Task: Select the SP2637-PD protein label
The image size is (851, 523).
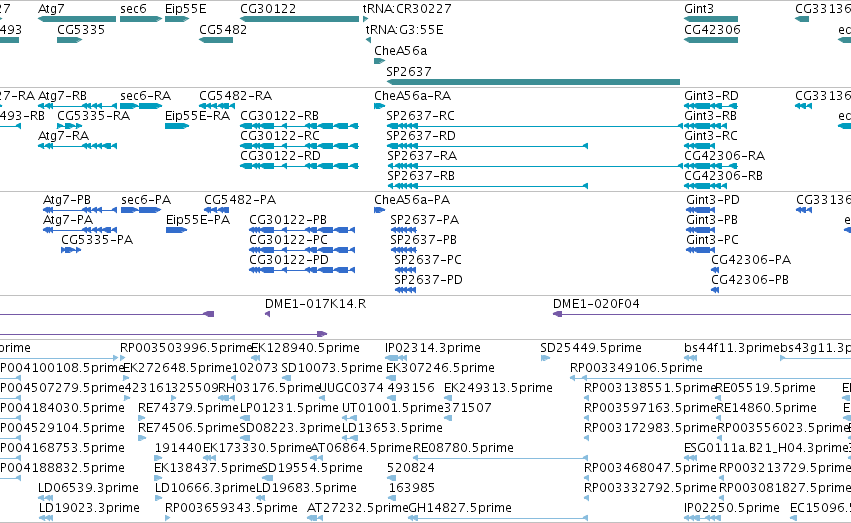Action: (428, 280)
